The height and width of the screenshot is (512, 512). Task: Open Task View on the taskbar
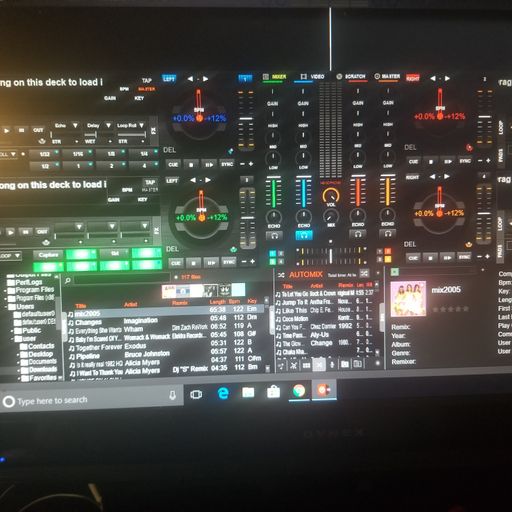pyautogui.click(x=196, y=395)
